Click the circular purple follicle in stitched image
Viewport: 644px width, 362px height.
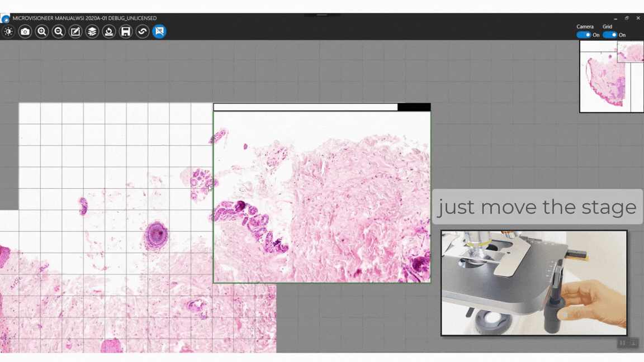(x=156, y=235)
